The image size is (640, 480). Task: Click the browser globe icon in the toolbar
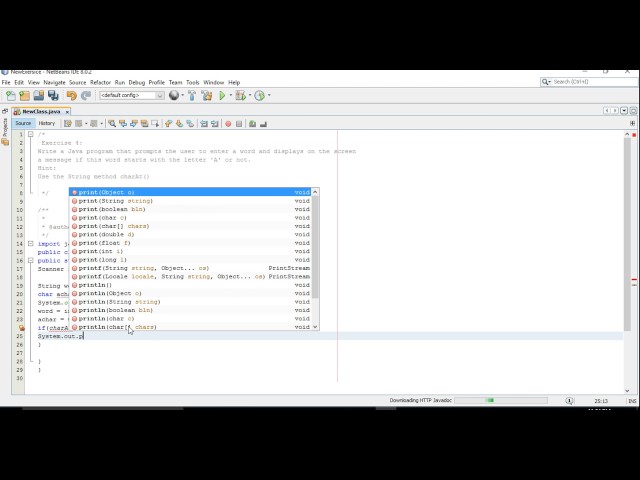coord(174,96)
